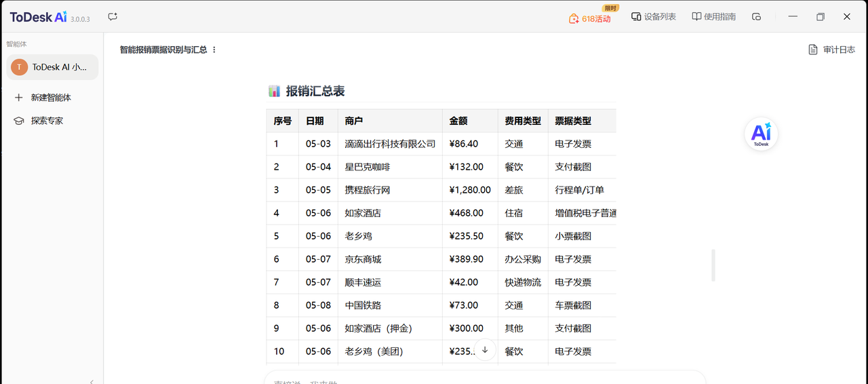The width and height of the screenshot is (868, 384).
Task: Click 新建智能体 to create an agent
Action: 43,98
